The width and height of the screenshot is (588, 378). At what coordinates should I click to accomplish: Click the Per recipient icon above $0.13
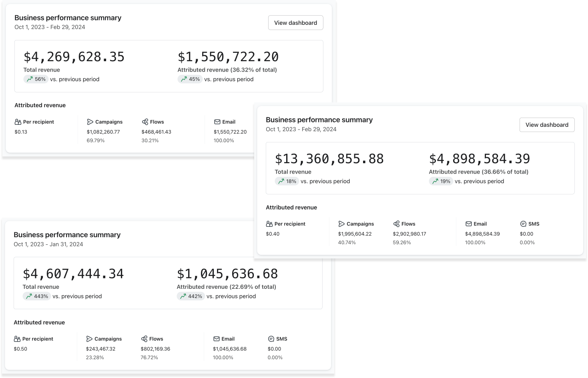pos(18,122)
